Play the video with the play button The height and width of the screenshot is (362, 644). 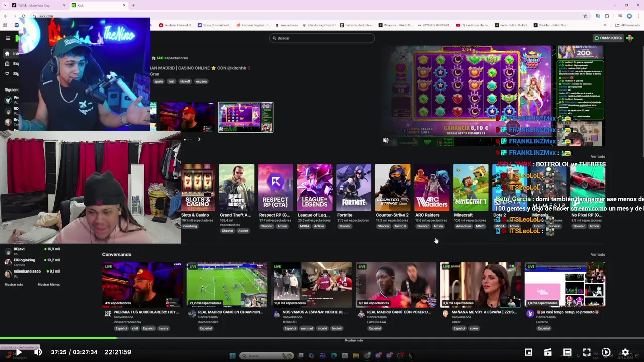click(19, 352)
